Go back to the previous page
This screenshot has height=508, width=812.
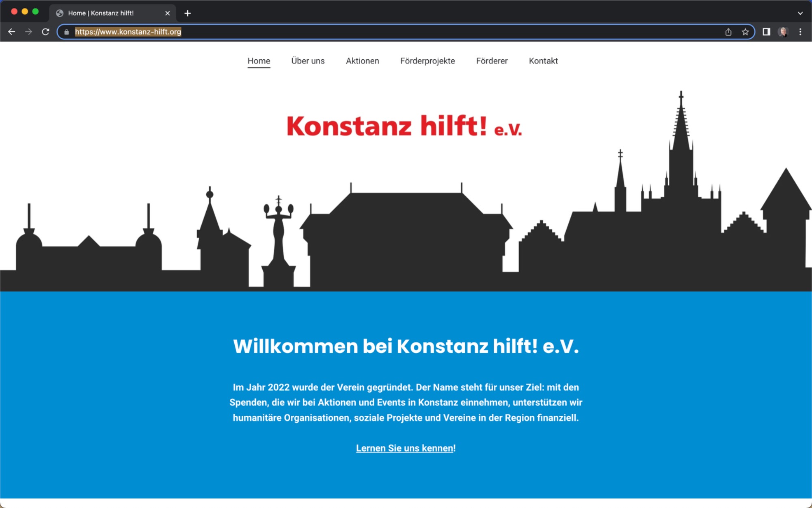pos(11,32)
